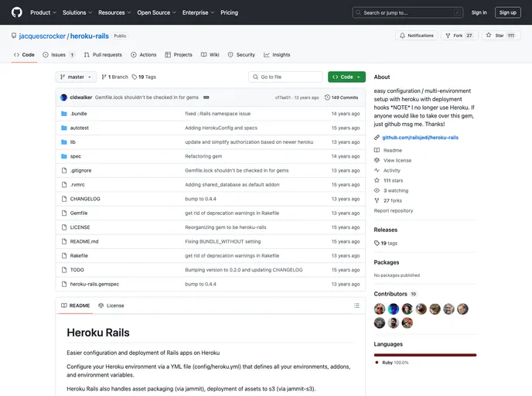The height and width of the screenshot is (396, 532).
Task: Select the License tab
Action: 111,306
